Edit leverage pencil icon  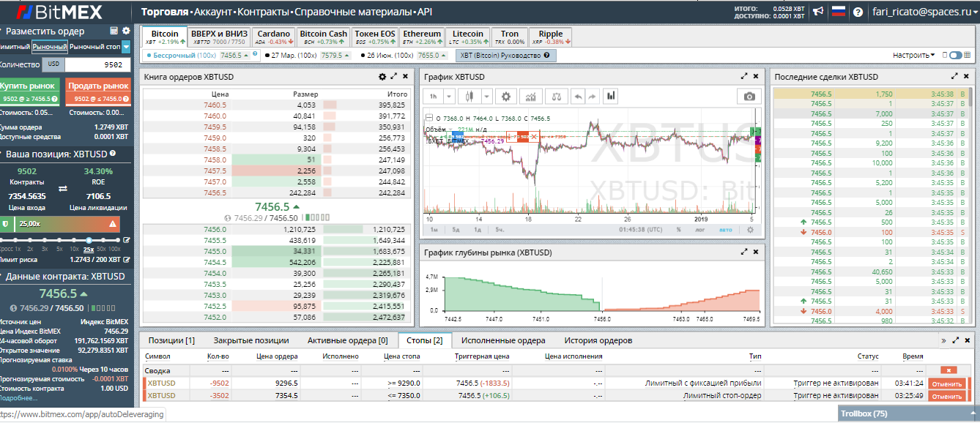[127, 240]
